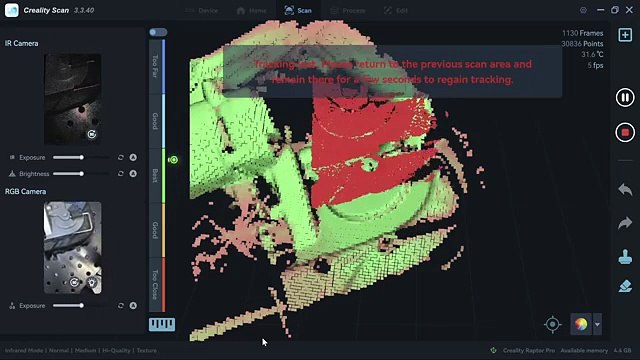Toggle the light bulb on RGB preview

pos(92,282)
